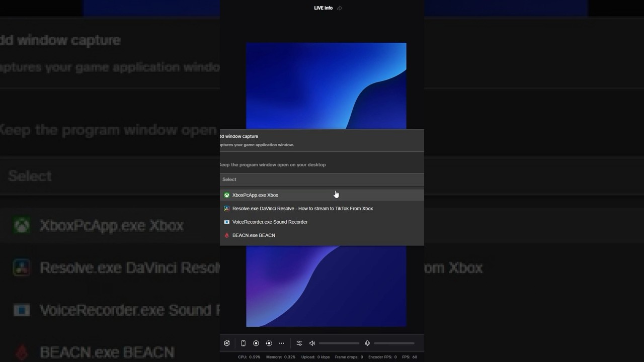Click the CPU usage readout

pyautogui.click(x=249, y=357)
